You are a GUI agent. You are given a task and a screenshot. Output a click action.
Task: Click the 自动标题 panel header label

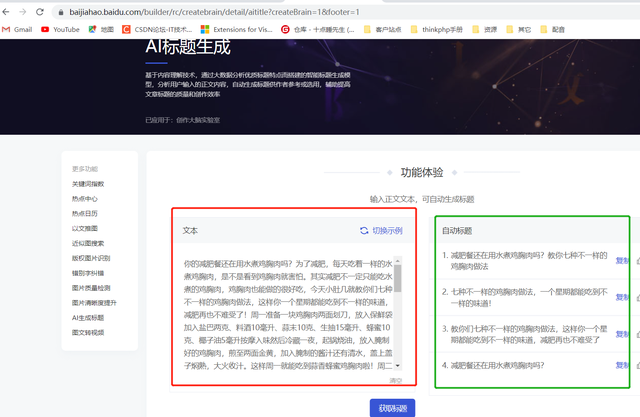(x=457, y=231)
